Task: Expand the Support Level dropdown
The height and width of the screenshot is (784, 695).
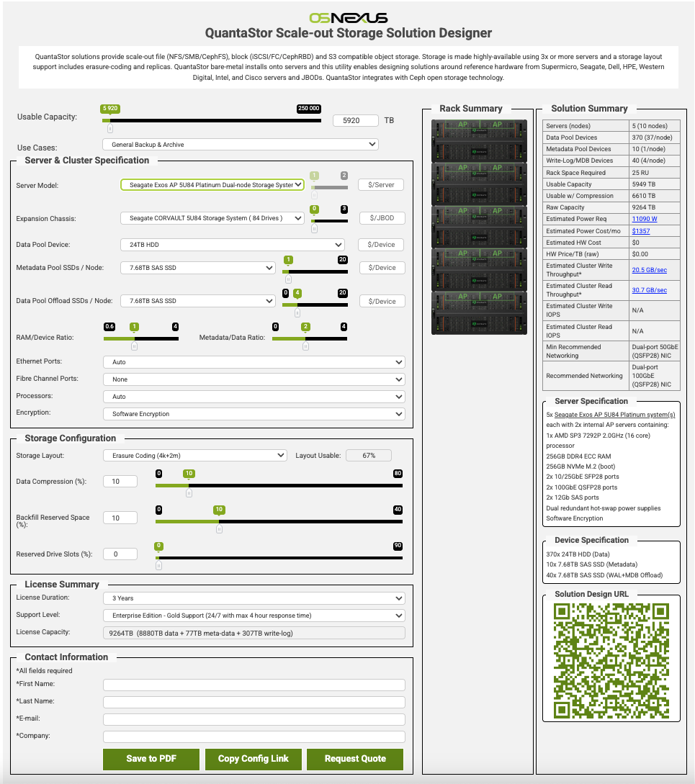Action: 254,616
